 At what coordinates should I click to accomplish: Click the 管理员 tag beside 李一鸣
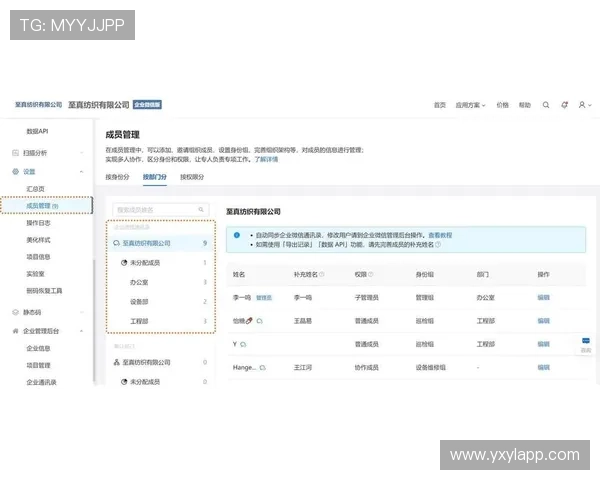pyautogui.click(x=264, y=298)
